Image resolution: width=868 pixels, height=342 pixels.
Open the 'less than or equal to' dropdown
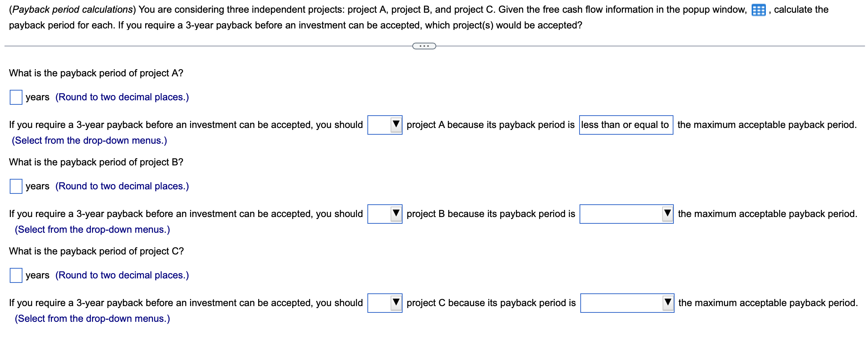pyautogui.click(x=626, y=125)
